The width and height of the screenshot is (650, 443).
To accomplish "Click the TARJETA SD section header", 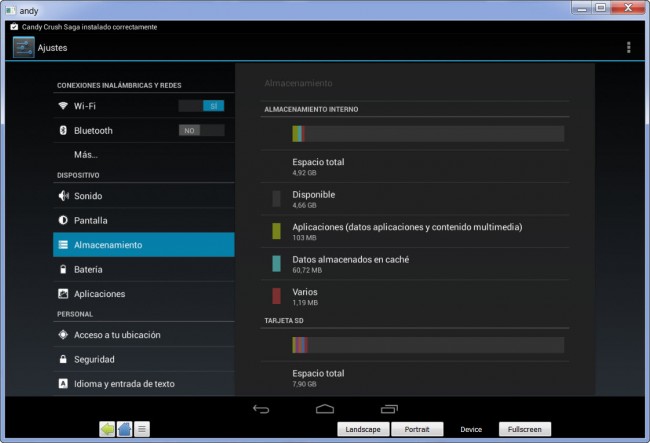I will tap(284, 320).
